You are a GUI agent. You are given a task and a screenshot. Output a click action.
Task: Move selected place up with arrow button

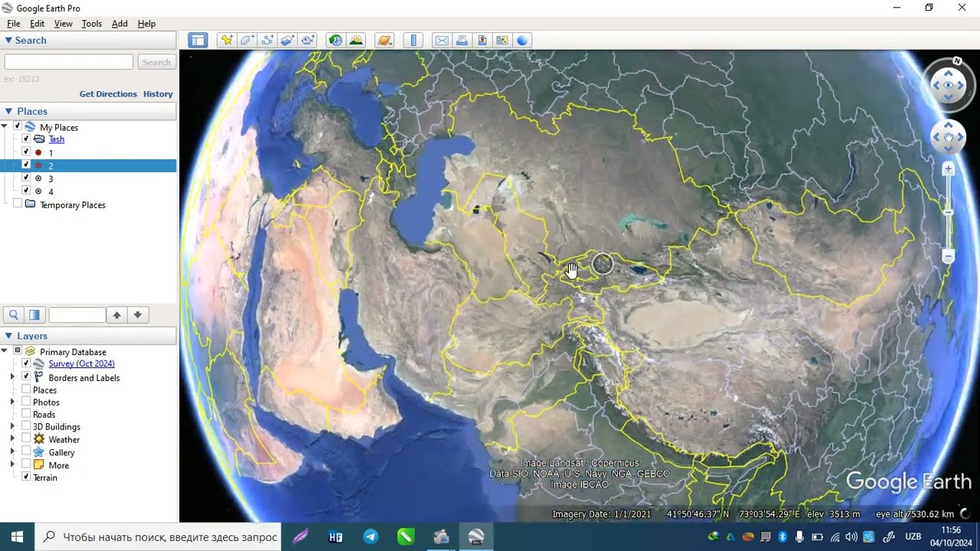point(117,315)
